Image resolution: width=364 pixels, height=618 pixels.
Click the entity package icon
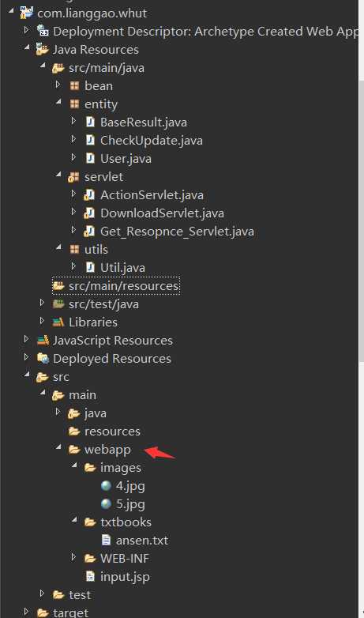click(74, 104)
